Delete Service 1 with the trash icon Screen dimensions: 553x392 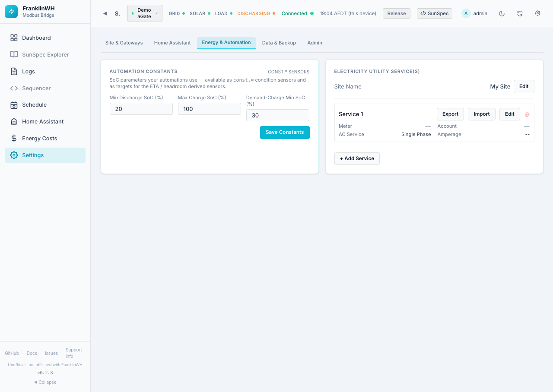(x=527, y=114)
